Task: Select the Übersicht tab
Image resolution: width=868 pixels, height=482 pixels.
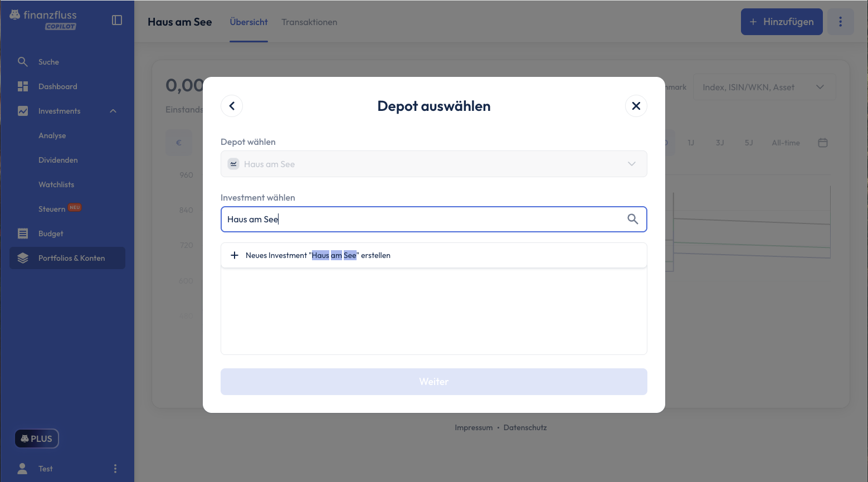Action: pos(248,22)
